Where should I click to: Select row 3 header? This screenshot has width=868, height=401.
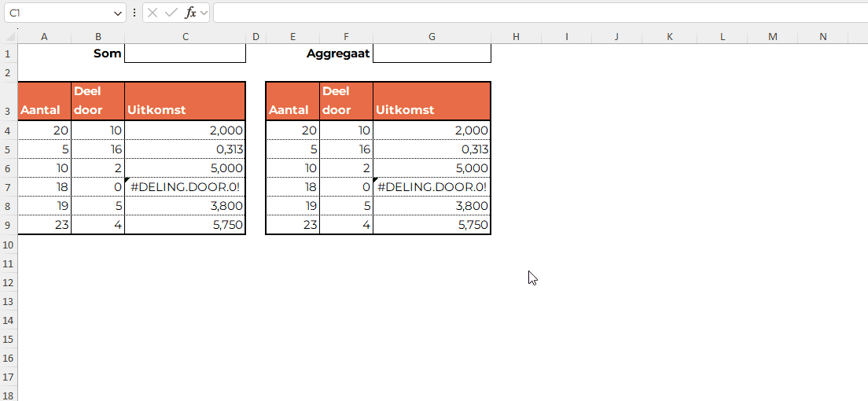coord(9,101)
